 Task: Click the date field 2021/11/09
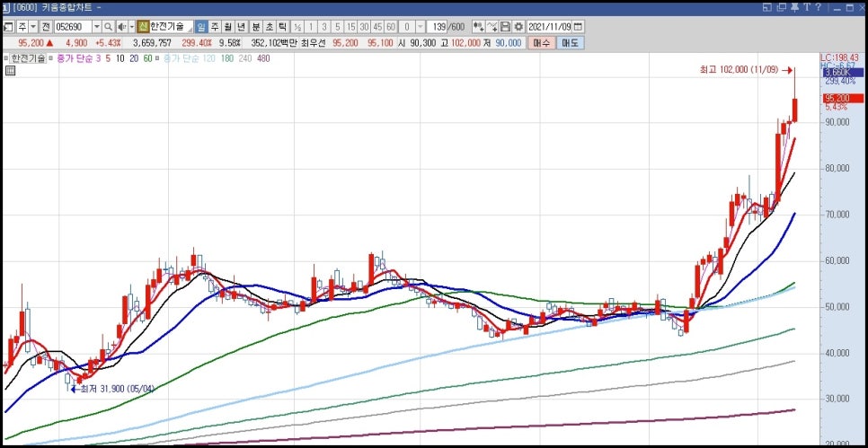coord(549,27)
